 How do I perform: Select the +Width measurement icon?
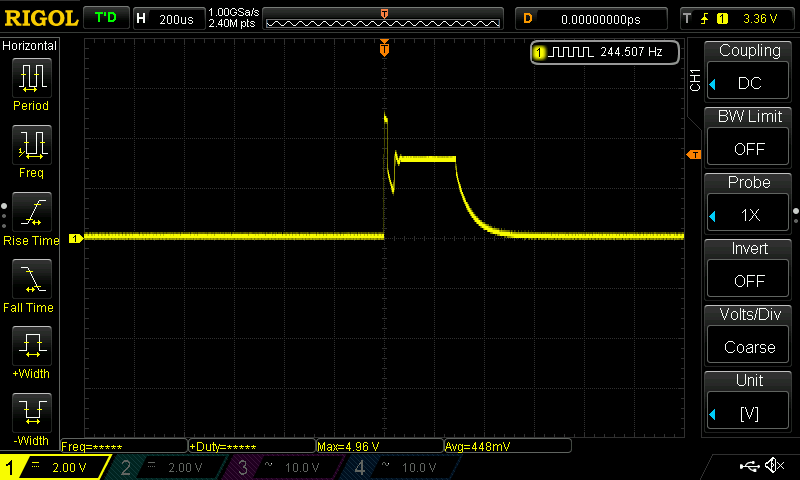[32, 346]
